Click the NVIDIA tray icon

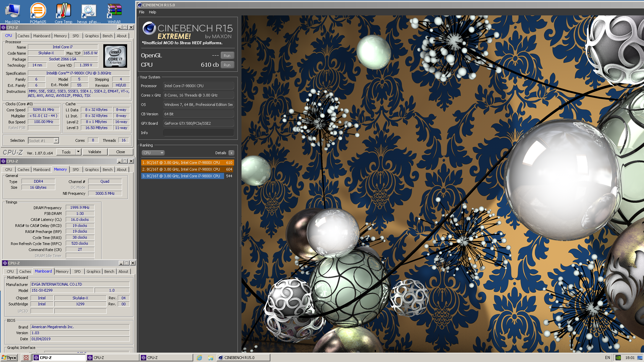[618, 358]
